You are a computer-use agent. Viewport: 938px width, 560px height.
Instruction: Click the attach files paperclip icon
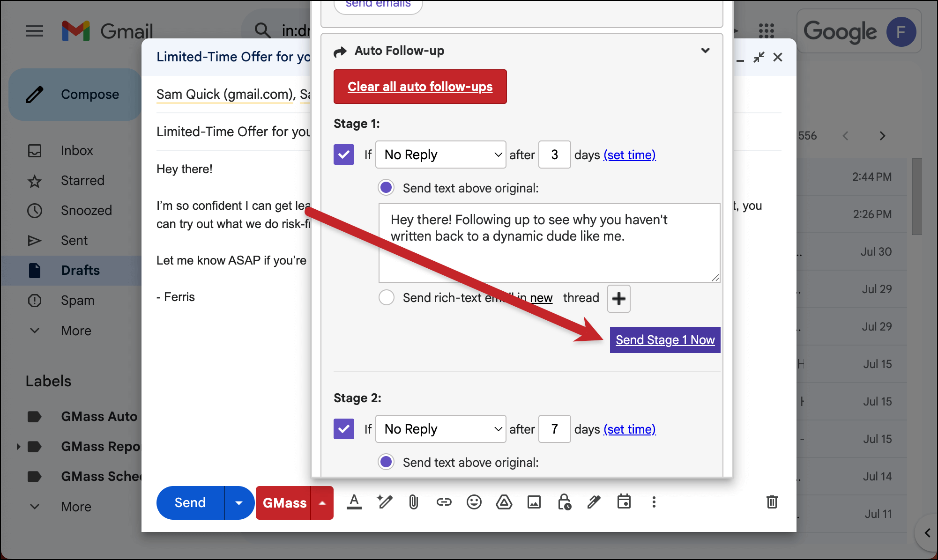pos(413,502)
